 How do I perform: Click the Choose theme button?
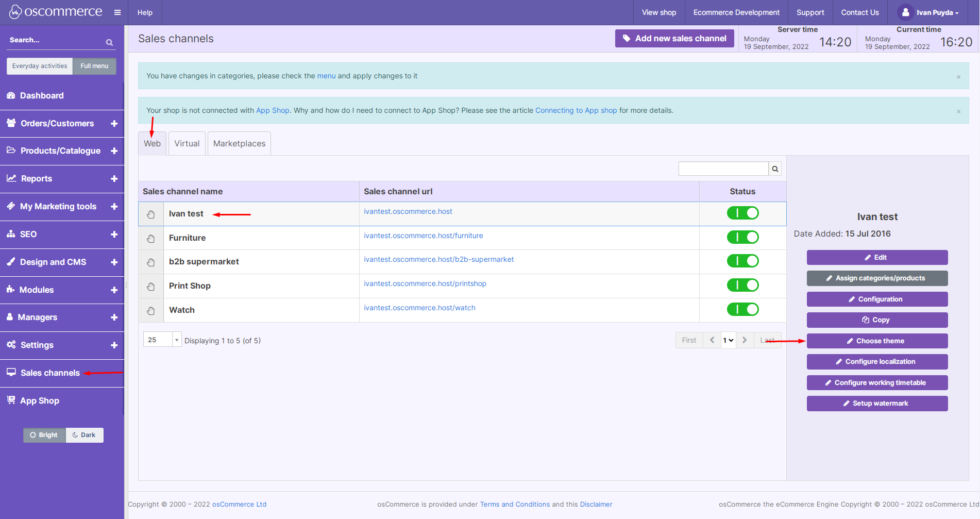click(877, 341)
